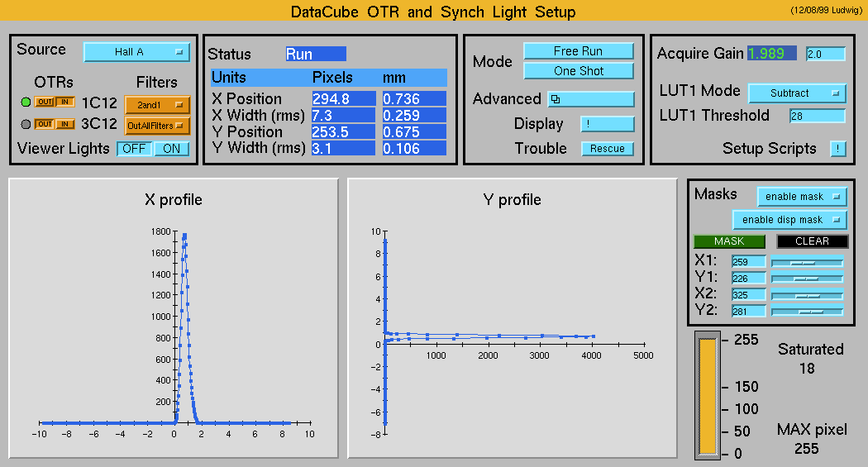Select Free Run mode
868x467 pixels.
point(578,51)
